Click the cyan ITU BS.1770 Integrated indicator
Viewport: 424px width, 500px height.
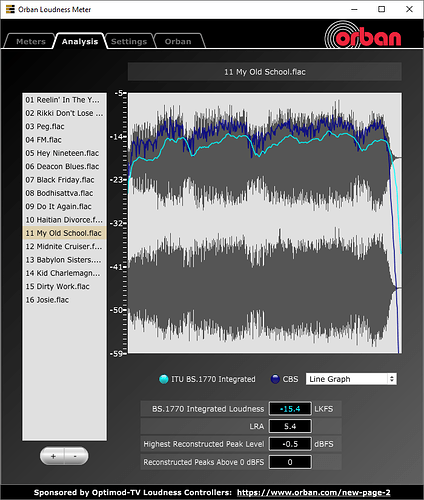point(164,379)
